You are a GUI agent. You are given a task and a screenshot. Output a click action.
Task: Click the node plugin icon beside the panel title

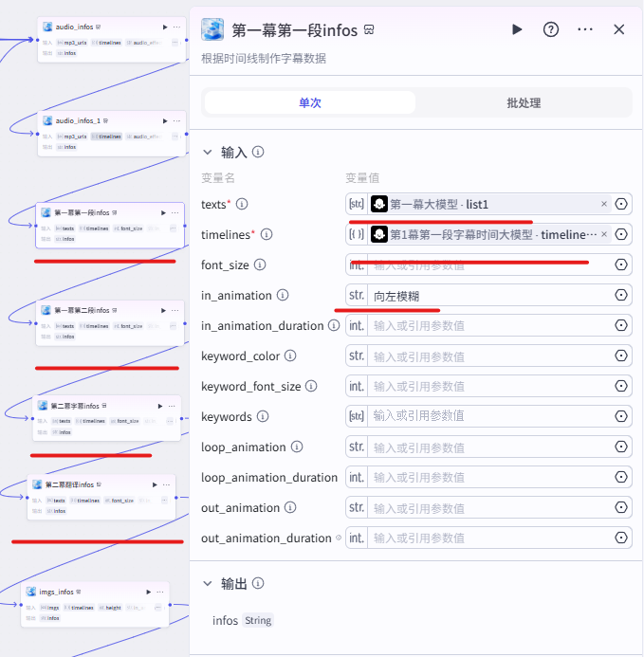click(x=212, y=29)
